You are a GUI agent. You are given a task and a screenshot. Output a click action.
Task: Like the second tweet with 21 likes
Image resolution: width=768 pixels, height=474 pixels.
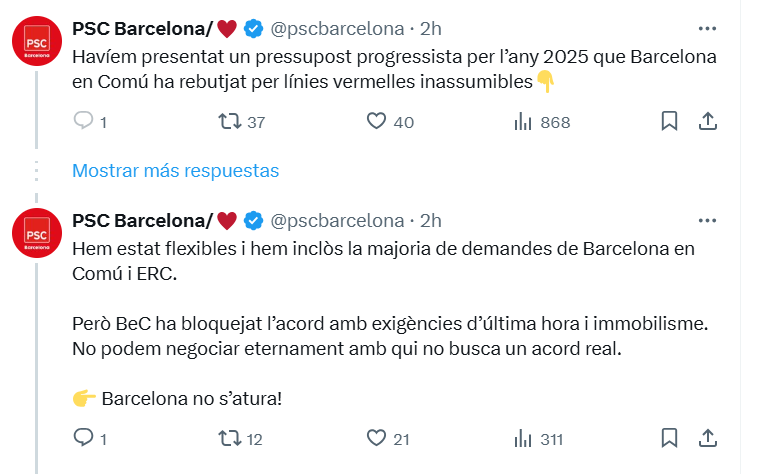tap(377, 438)
